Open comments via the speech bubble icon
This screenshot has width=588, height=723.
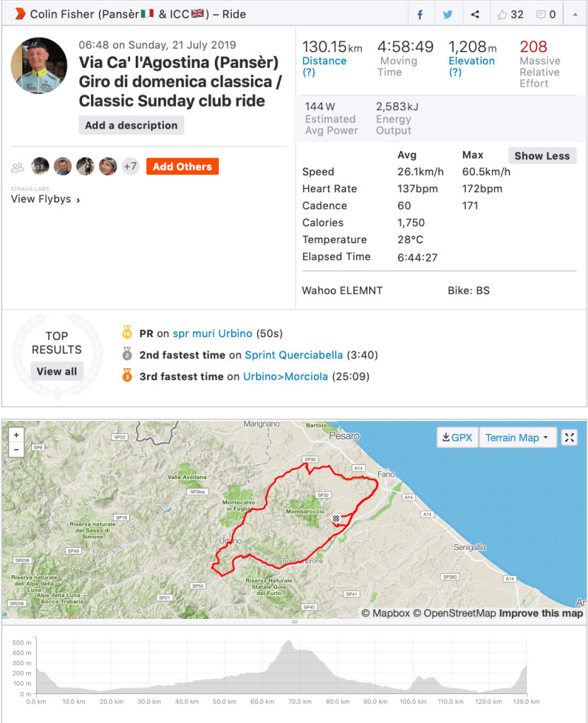(541, 14)
